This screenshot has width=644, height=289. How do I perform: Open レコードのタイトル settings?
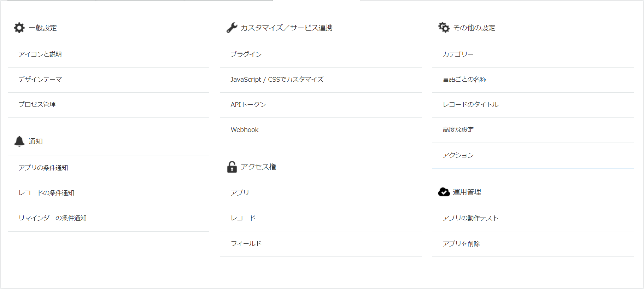[x=533, y=105]
